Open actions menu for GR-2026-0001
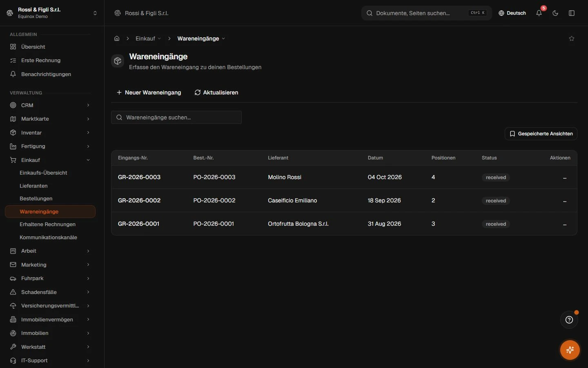Viewport: 588px width, 368px height. tap(565, 224)
